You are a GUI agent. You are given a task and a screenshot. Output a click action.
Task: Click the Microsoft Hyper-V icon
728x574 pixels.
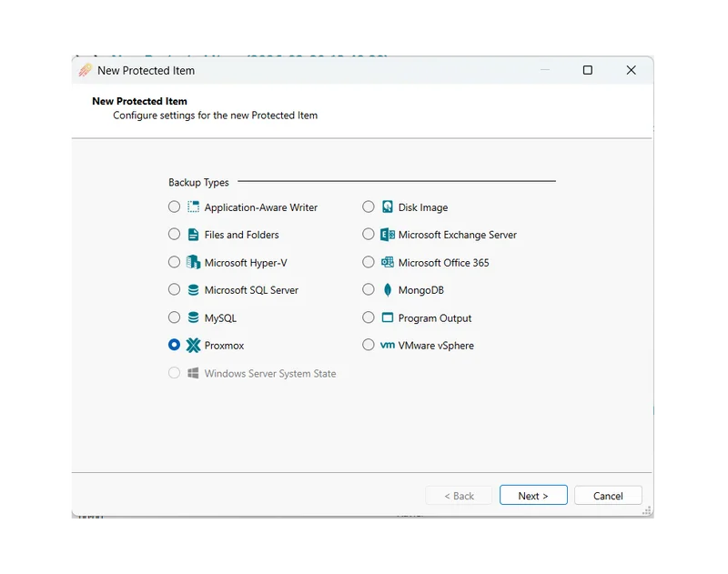tap(193, 263)
